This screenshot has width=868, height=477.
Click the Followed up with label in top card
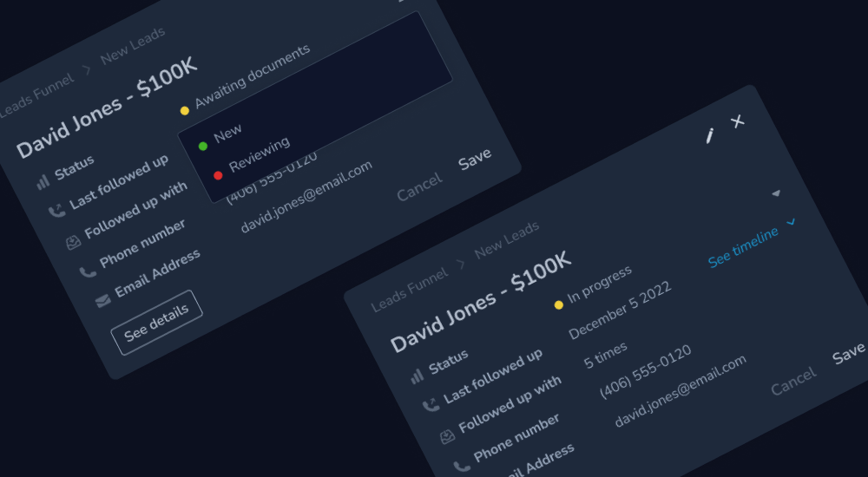[x=135, y=210]
